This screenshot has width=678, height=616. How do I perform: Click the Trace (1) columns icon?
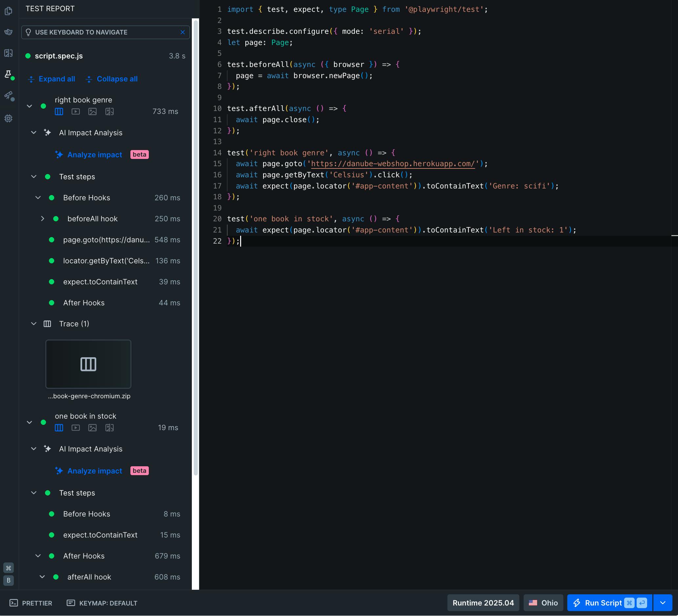click(47, 323)
